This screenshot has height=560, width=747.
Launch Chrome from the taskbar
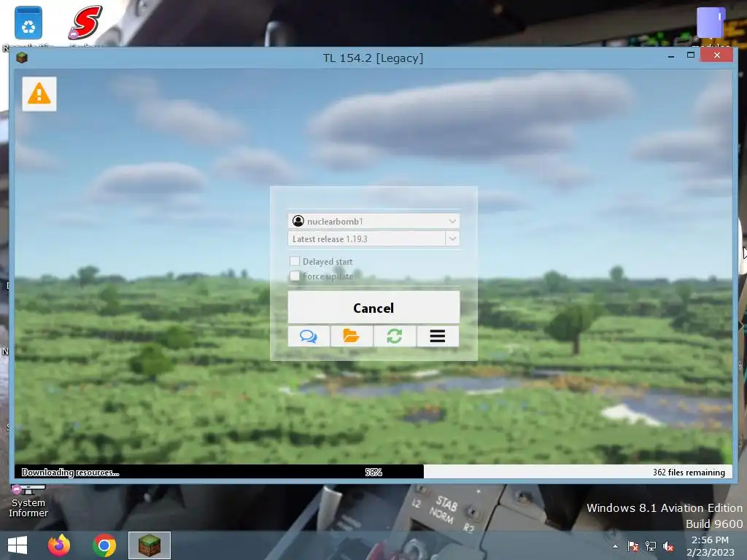tap(104, 545)
